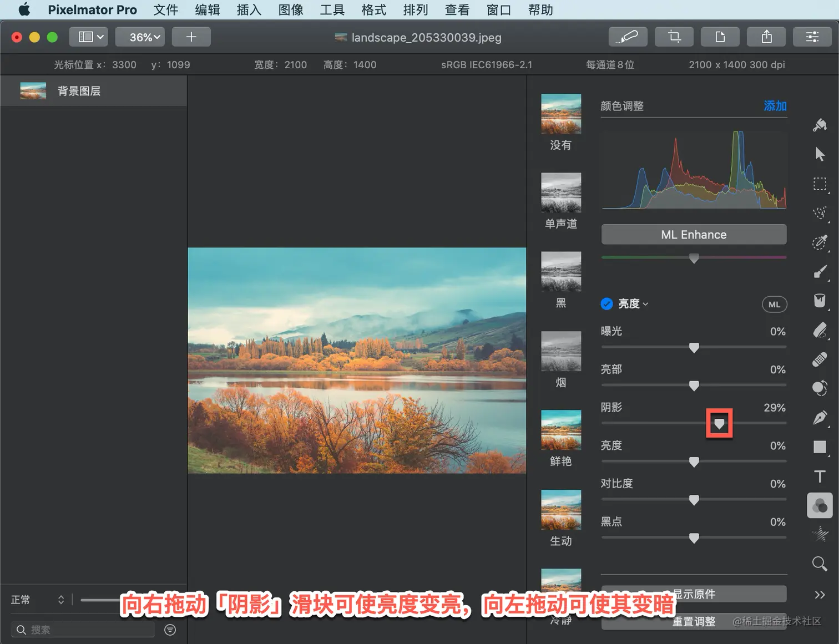Select the Paint brush tool

[x=820, y=272]
